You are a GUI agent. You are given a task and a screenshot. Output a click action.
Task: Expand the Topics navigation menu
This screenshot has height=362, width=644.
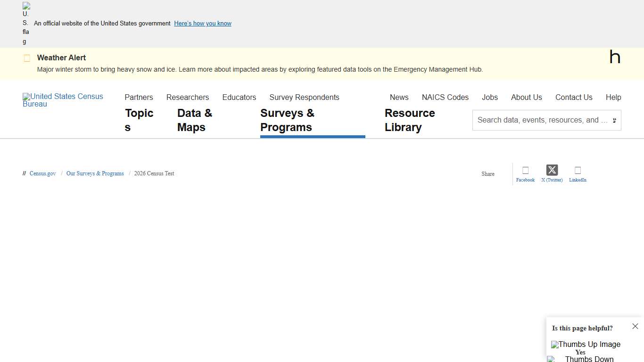[139, 120]
